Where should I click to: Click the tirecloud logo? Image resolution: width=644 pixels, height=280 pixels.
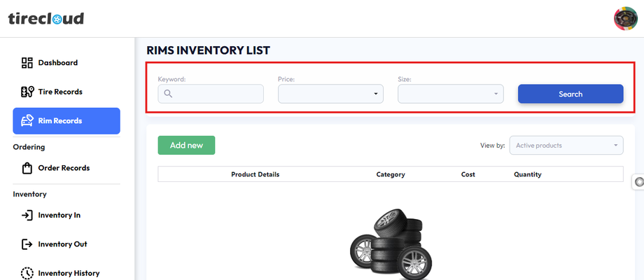(x=46, y=18)
